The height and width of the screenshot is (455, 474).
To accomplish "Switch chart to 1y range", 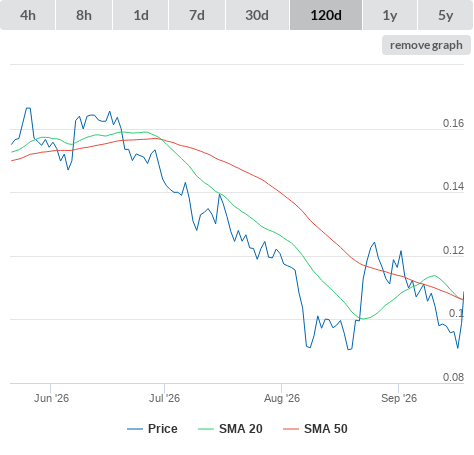I will click(x=390, y=15).
